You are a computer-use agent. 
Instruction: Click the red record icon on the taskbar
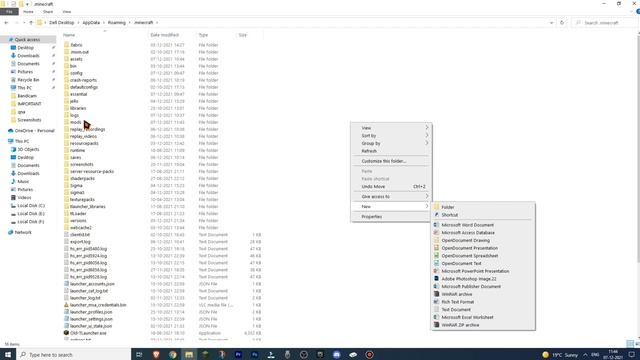(369, 354)
